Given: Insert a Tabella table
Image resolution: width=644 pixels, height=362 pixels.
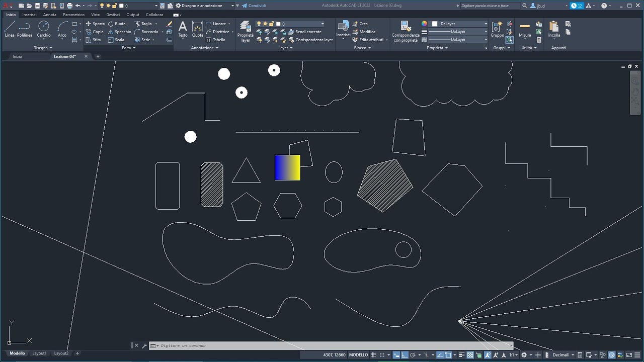Looking at the screenshot, I should pyautogui.click(x=216, y=40).
